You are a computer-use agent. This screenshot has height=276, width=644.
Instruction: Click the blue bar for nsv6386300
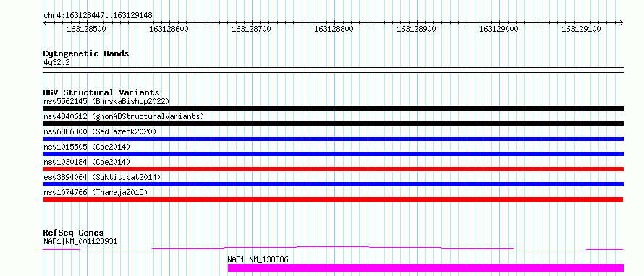tap(333, 139)
